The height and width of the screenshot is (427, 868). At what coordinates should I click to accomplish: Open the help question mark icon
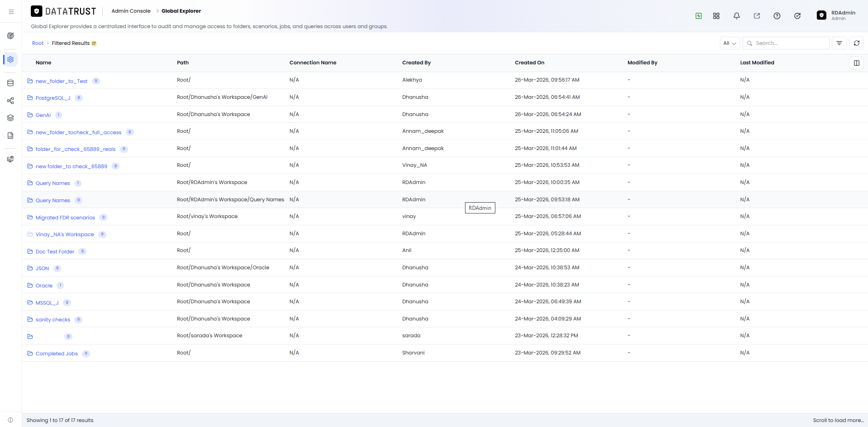777,16
